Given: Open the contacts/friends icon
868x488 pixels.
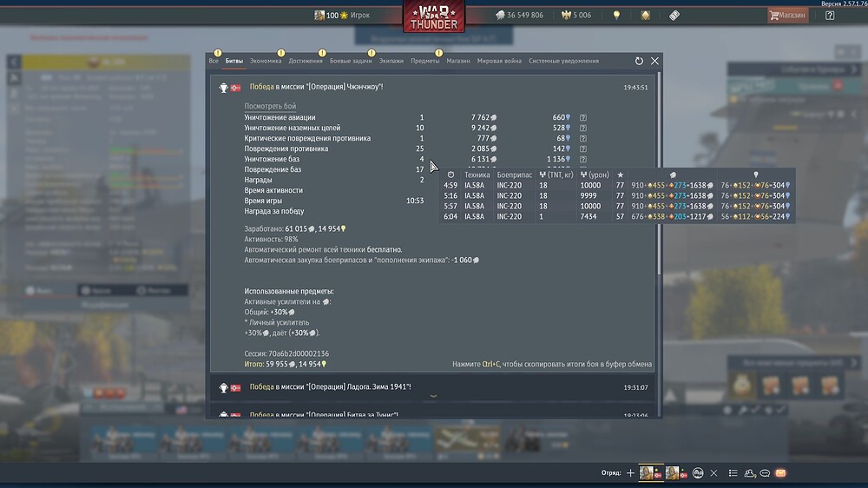Looking at the screenshot, I should pyautogui.click(x=750, y=473).
